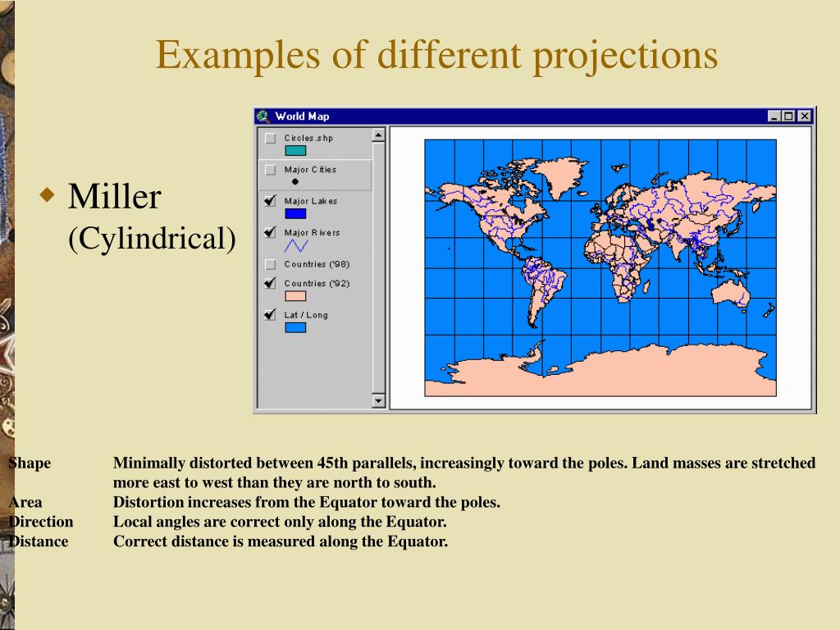
Task: Click the Lat / Long blue swatch
Action: 295,327
